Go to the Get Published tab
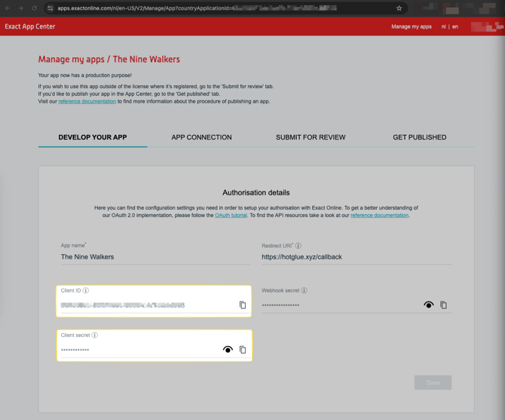The height and width of the screenshot is (420, 505). pos(419,137)
